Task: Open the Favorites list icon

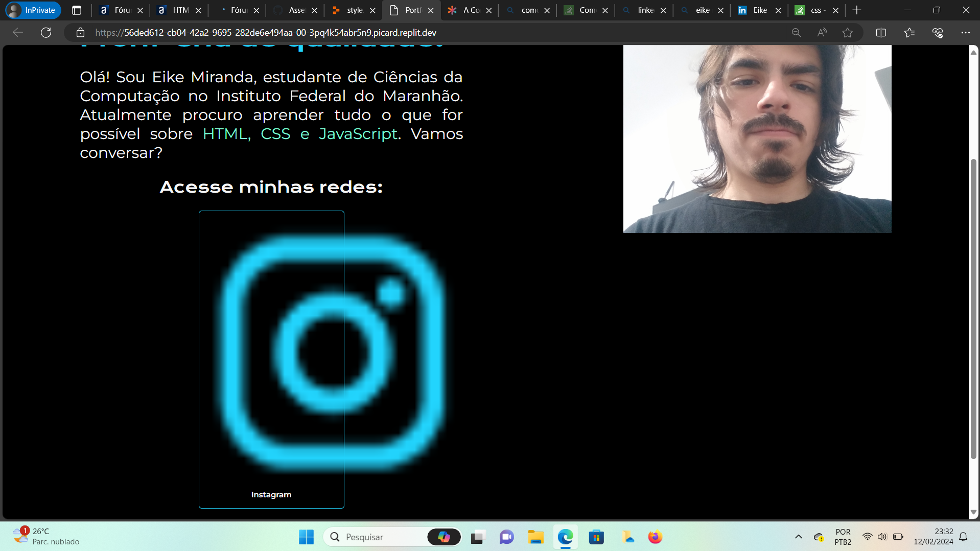Action: 909,33
